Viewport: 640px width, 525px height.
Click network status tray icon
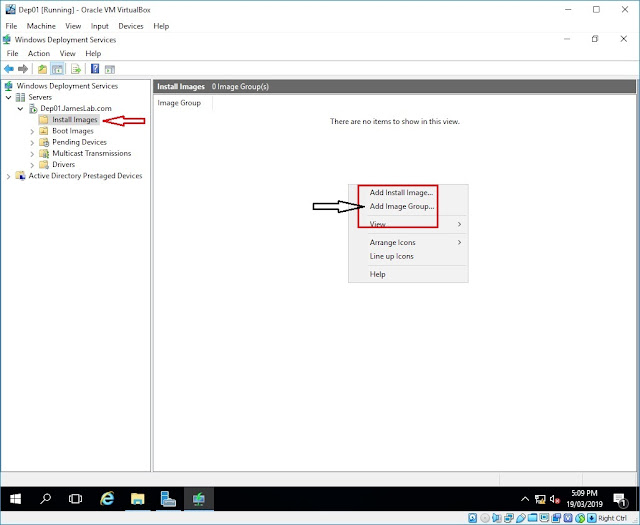click(x=540, y=499)
